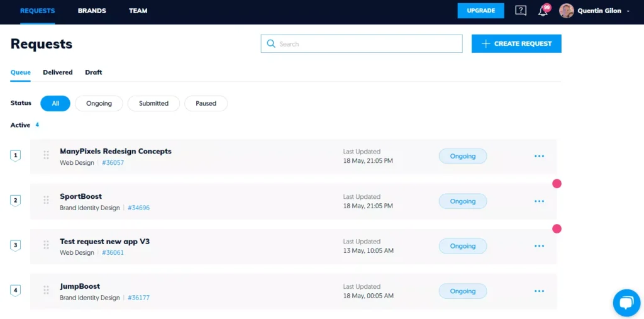Click Quentin Gilon's profile avatar

(x=567, y=11)
